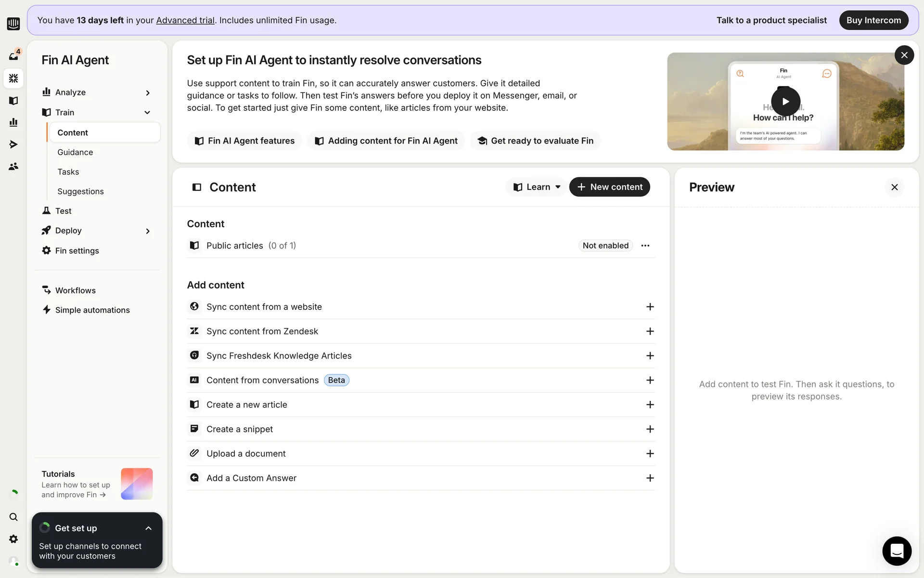
Task: Select Guidance in the Train submenu
Action: (75, 152)
